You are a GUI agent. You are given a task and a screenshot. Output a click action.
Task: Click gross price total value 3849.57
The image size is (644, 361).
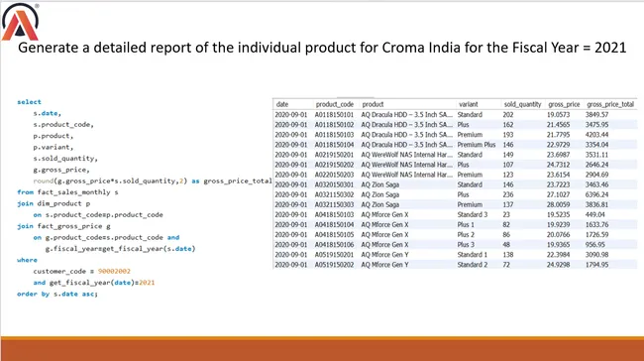pos(596,115)
